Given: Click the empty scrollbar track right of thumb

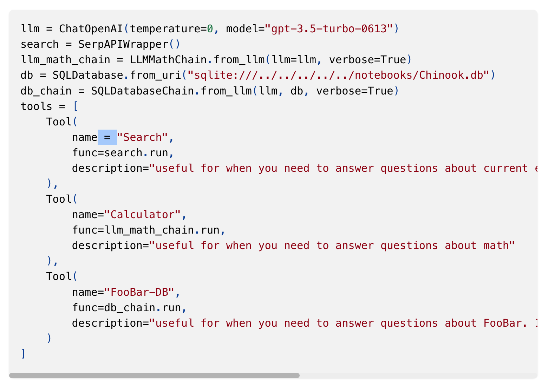Looking at the screenshot, I should (x=418, y=375).
